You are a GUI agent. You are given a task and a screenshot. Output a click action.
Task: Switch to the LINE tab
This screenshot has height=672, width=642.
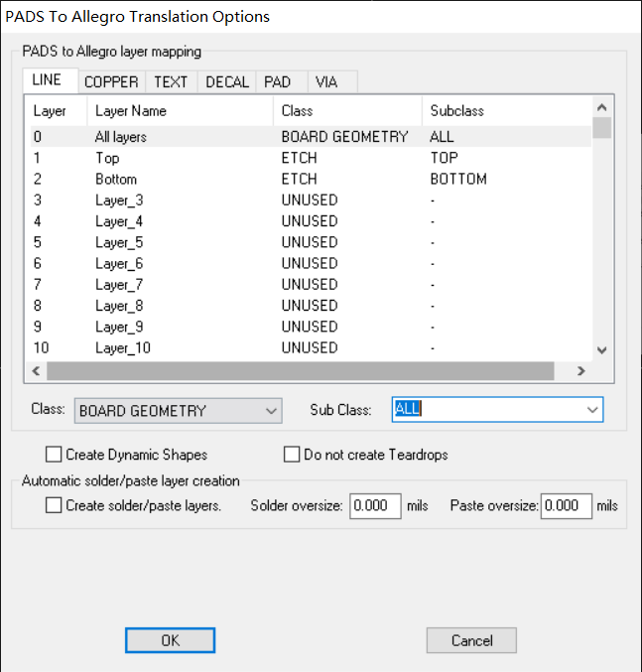(50, 80)
